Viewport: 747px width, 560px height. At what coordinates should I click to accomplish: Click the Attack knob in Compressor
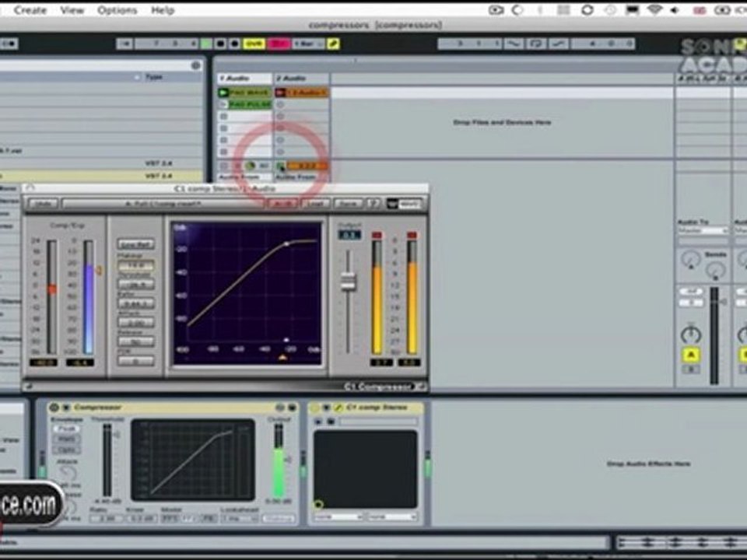(x=67, y=473)
